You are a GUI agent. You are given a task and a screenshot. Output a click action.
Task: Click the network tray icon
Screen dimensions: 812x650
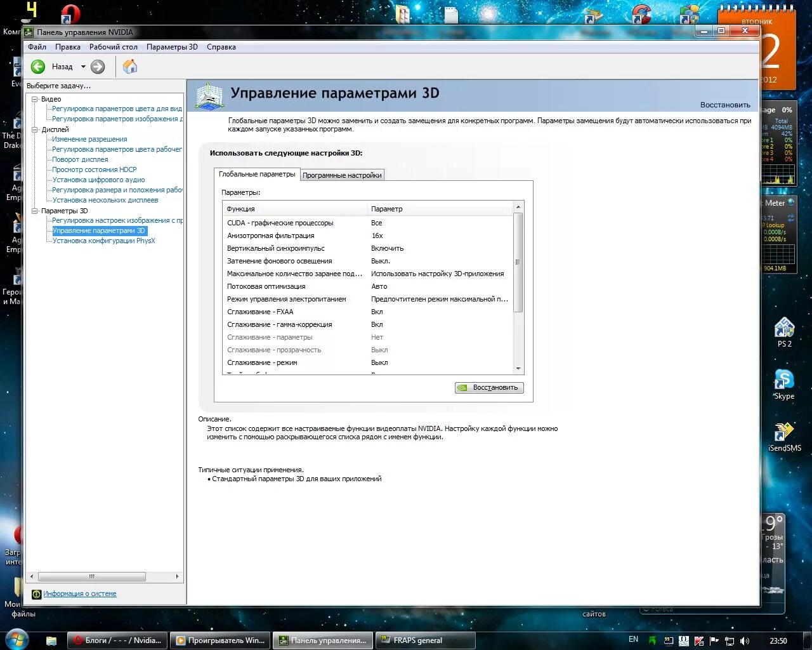tap(730, 640)
